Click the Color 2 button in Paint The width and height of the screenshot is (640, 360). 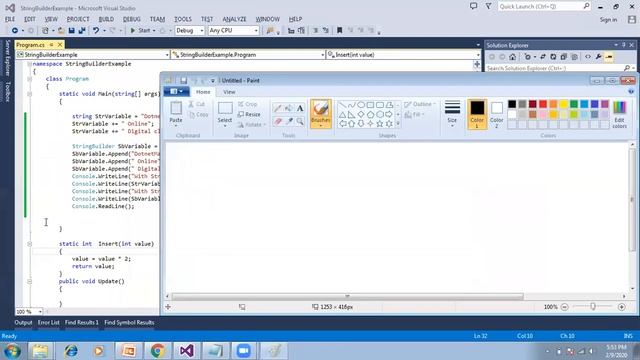pos(496,114)
